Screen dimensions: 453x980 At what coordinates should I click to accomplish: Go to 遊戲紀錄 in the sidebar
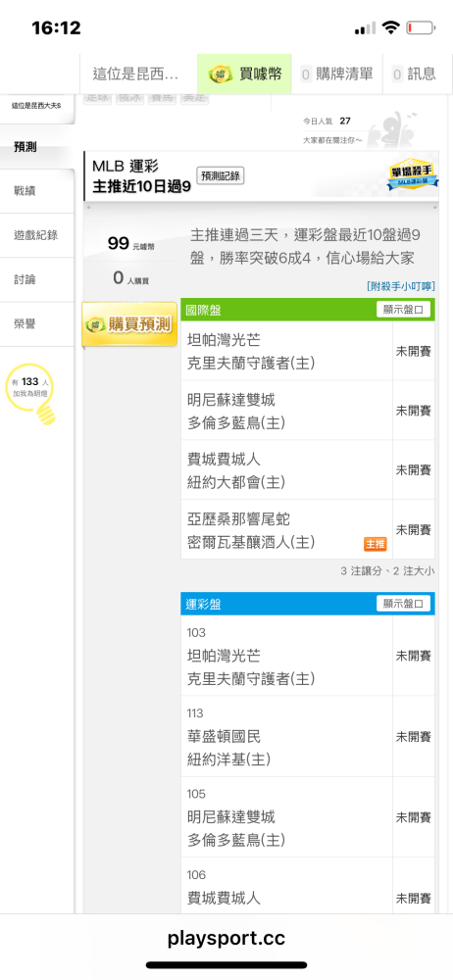pos(37,235)
